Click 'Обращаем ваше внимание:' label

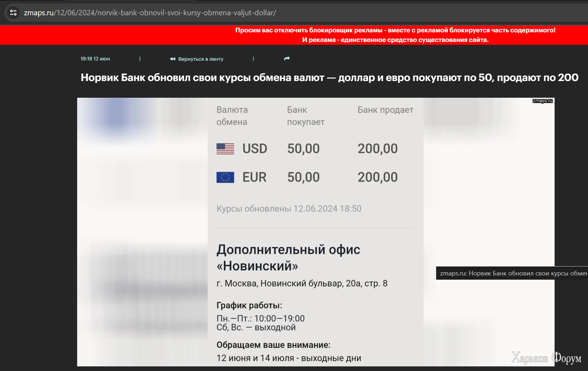coord(273,345)
